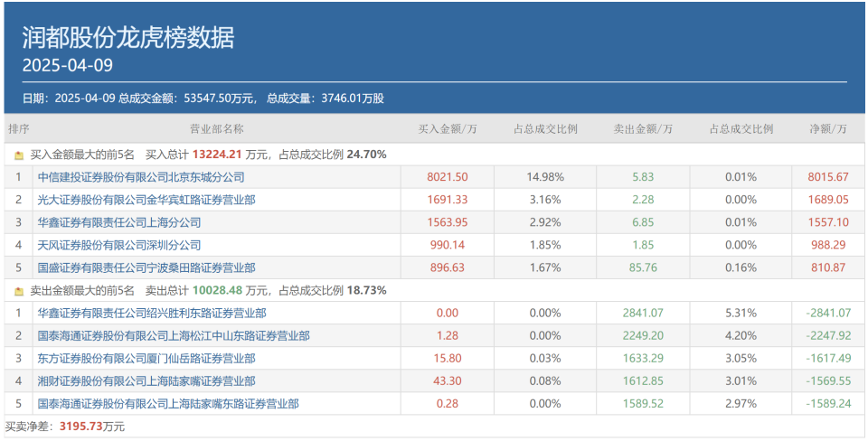Click net amount 1557.10 cell

[x=828, y=223]
